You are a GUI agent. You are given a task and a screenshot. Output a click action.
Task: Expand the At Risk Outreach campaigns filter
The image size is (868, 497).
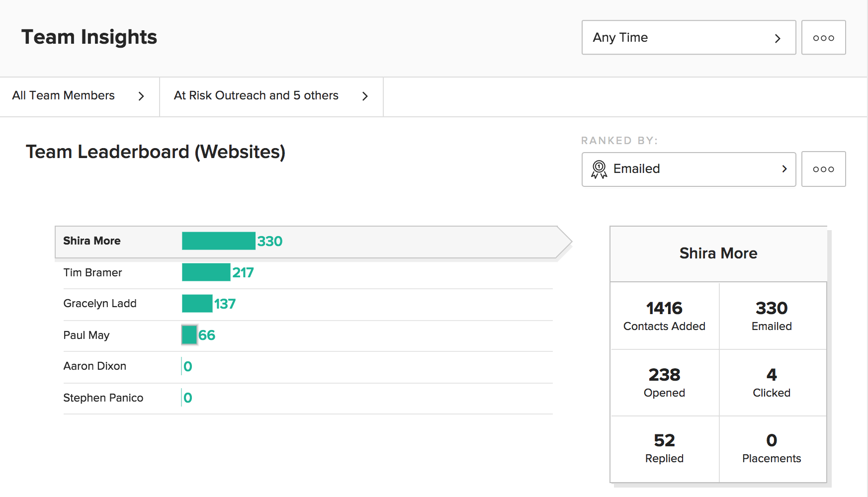[271, 96]
